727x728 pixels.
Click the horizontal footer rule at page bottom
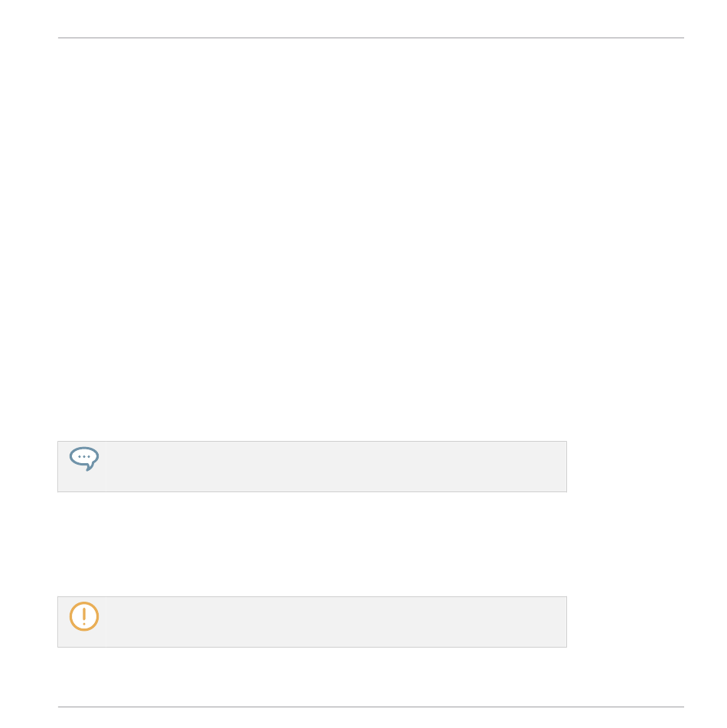coord(371,707)
